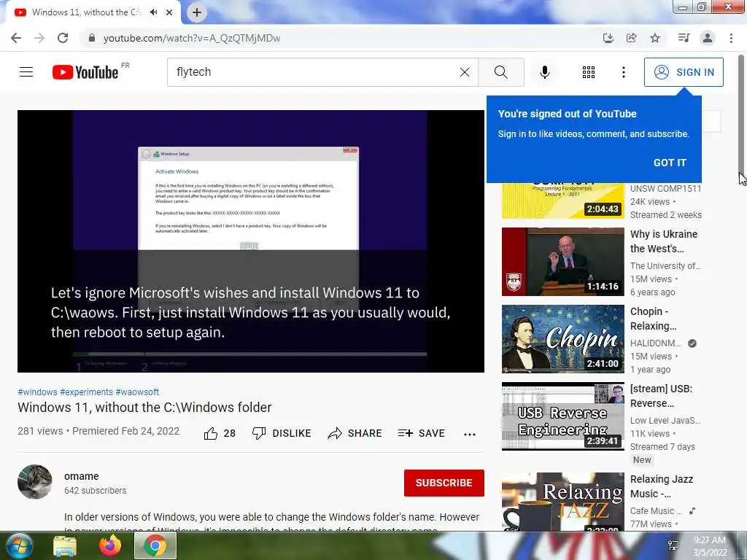
Task: Click SAVE to add to playlist
Action: 421,433
